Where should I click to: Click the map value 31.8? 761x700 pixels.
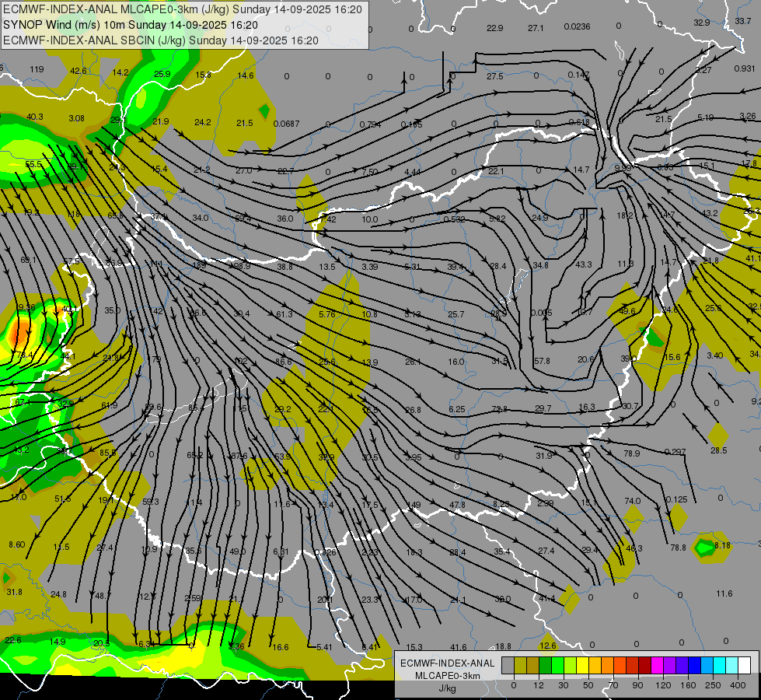coord(14,592)
